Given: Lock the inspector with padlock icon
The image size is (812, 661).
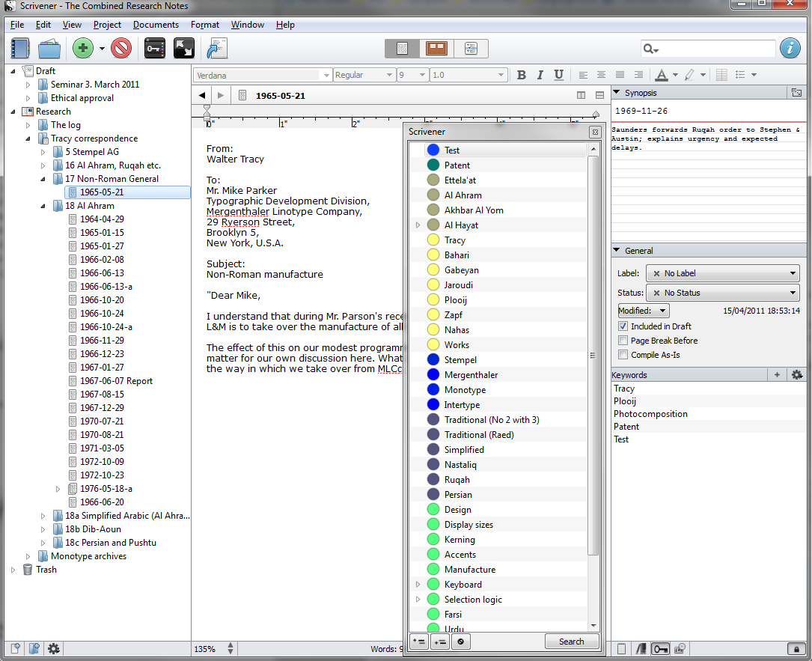Looking at the screenshot, I should point(796,648).
